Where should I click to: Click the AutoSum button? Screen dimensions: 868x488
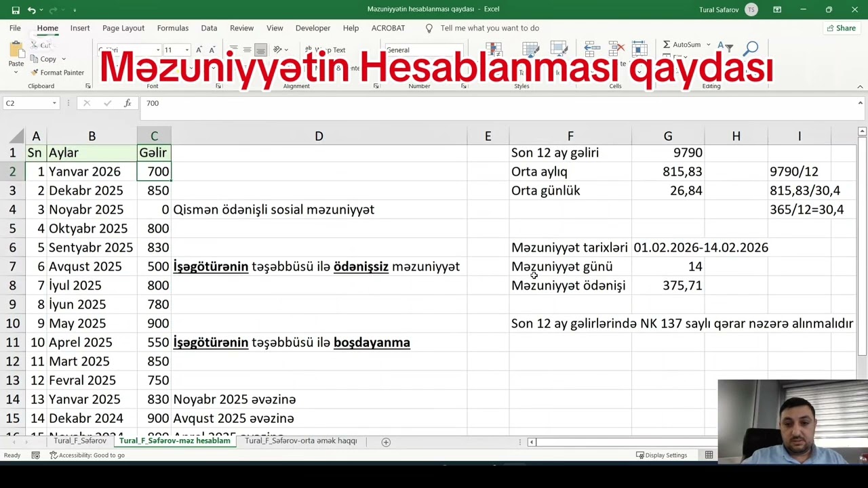point(682,45)
